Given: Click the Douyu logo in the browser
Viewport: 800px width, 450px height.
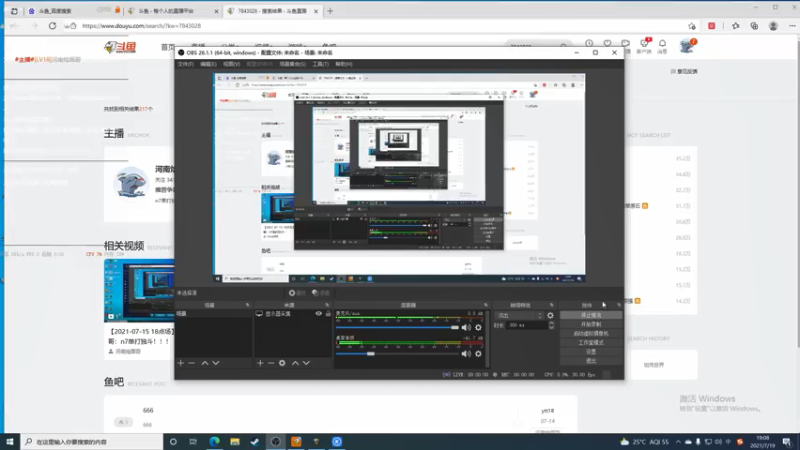Looking at the screenshot, I should (120, 47).
